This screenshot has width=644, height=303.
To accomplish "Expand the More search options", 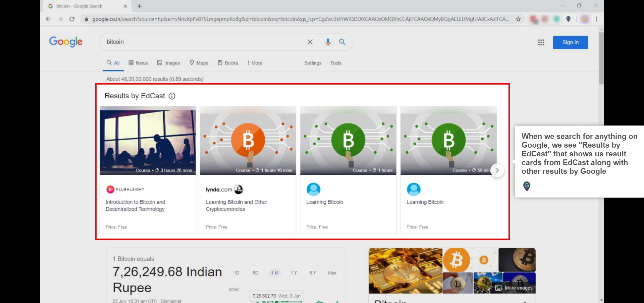I will pyautogui.click(x=255, y=63).
